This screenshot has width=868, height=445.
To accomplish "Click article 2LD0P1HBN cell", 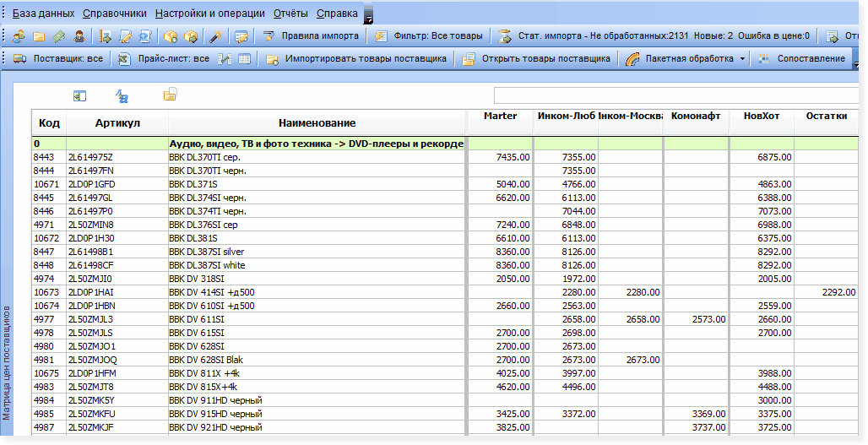I will 117,306.
